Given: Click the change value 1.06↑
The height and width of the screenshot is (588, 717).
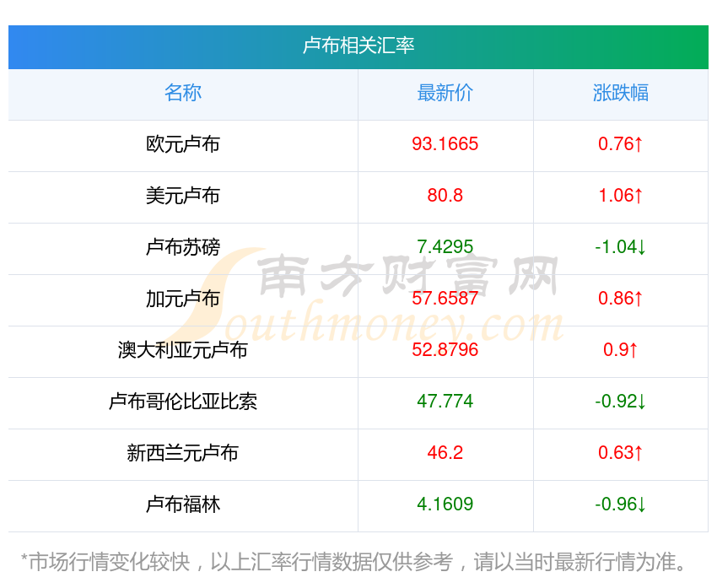Looking at the screenshot, I should (621, 196).
